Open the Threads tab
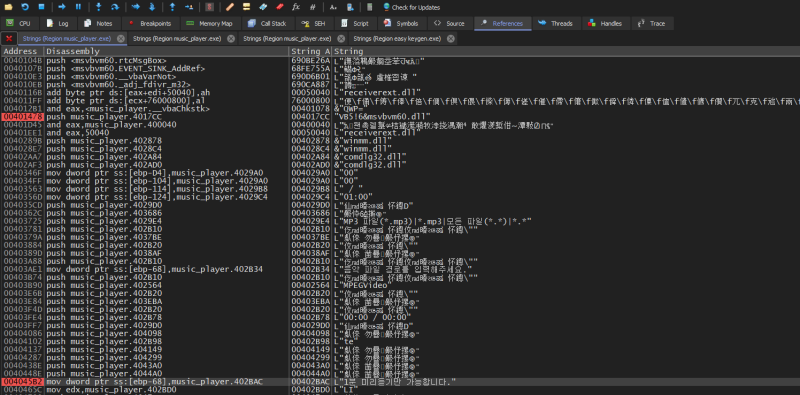 557,23
